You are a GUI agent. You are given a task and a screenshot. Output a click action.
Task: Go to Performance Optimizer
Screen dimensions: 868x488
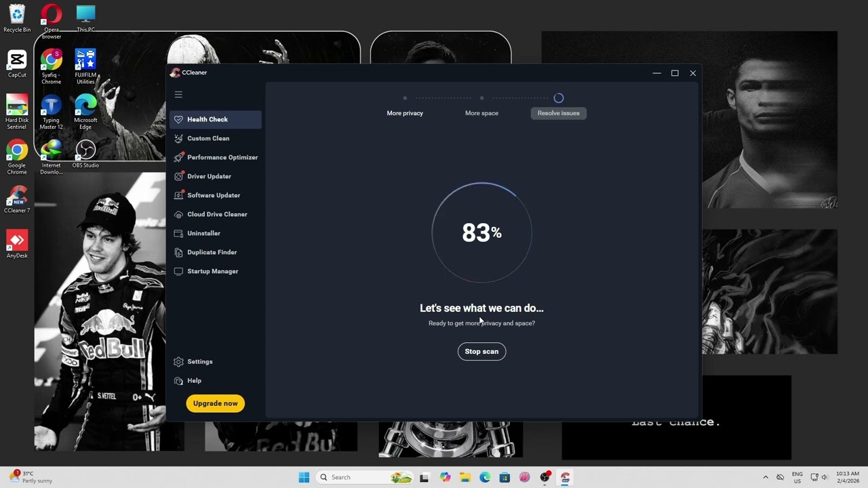pyautogui.click(x=215, y=157)
